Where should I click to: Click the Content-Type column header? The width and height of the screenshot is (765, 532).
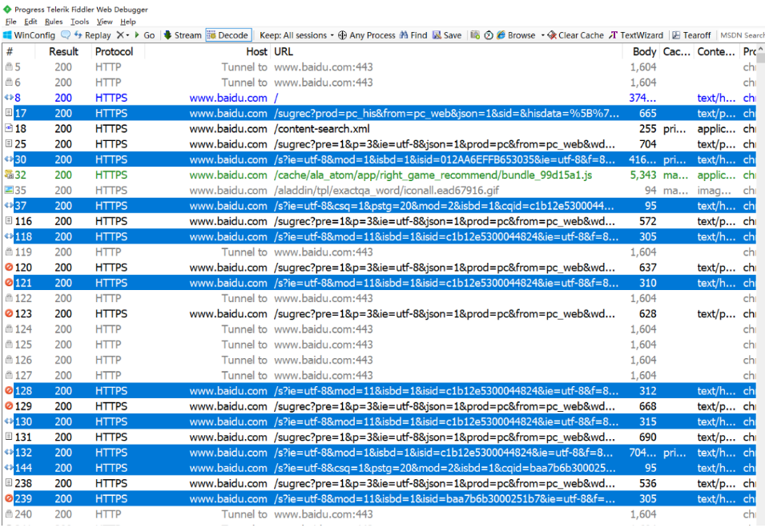(715, 51)
